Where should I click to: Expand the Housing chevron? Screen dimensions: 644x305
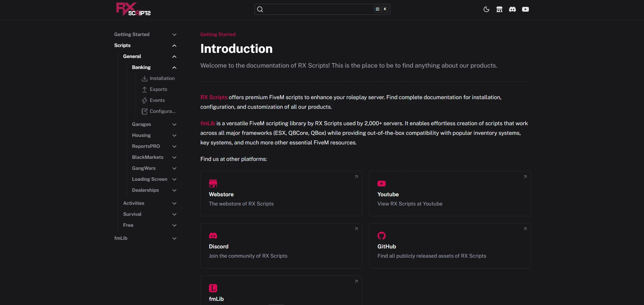click(174, 136)
